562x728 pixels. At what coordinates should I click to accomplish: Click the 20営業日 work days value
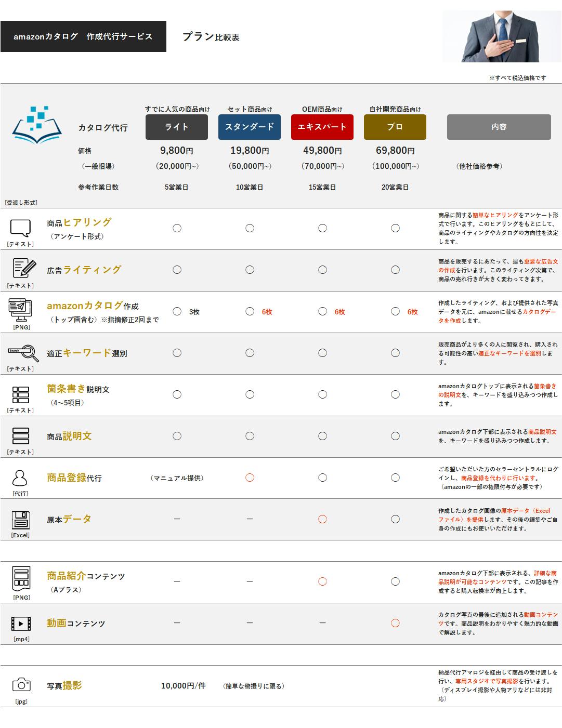(x=395, y=187)
